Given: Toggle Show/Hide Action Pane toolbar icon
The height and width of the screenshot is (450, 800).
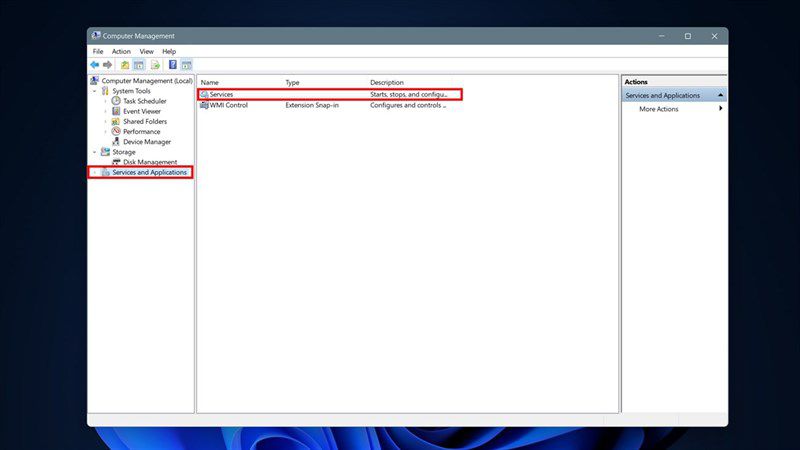Looking at the screenshot, I should (x=187, y=65).
